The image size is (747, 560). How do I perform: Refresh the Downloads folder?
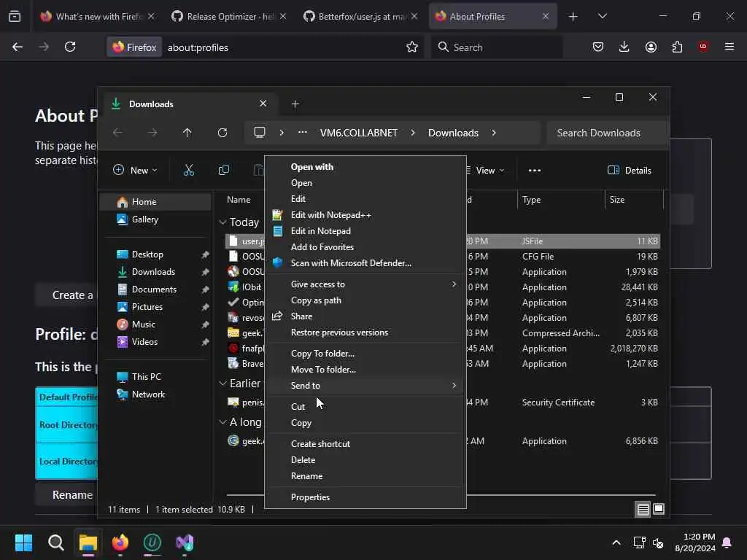[x=222, y=133]
